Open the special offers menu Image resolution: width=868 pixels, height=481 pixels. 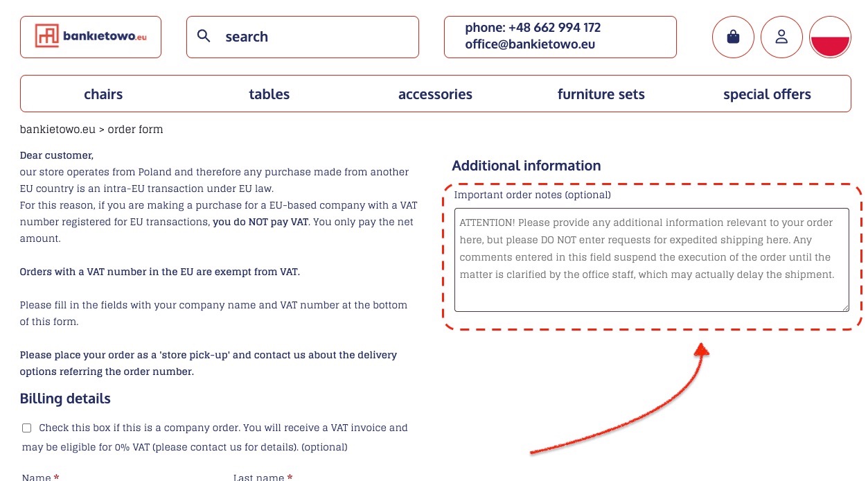coord(767,94)
